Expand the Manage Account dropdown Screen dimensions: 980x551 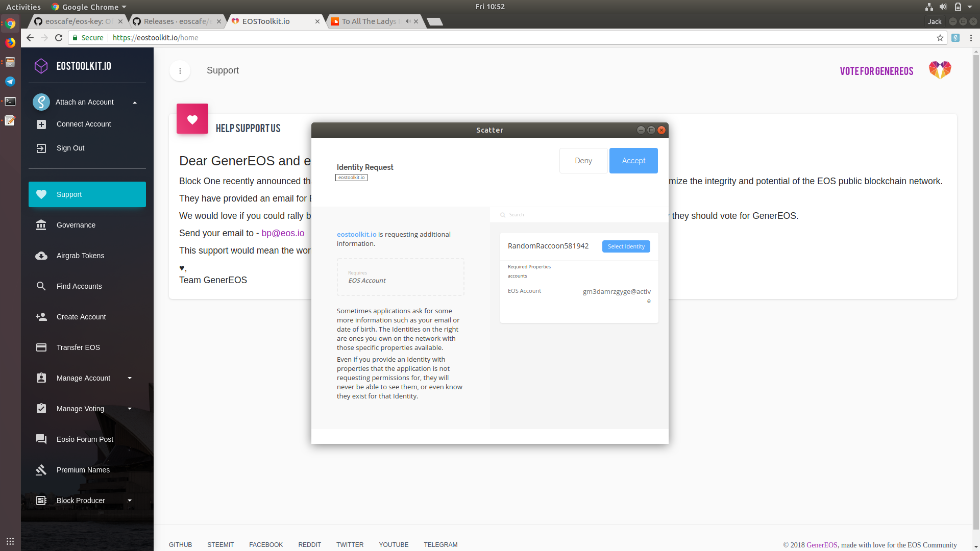click(x=130, y=378)
